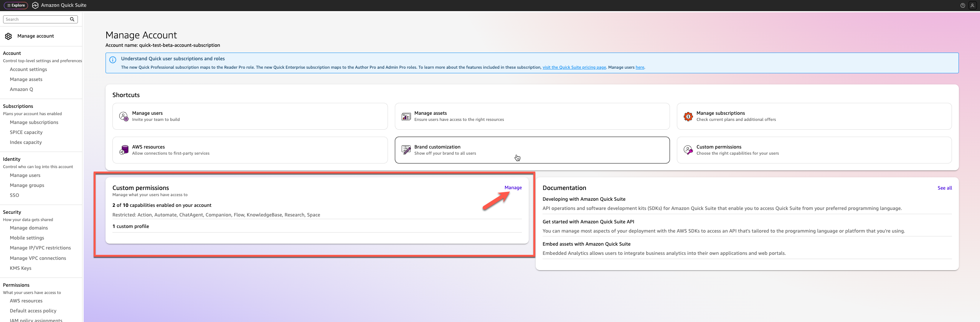Open the Manage assets shortcut card title
The width and height of the screenshot is (980, 322).
coord(431,113)
